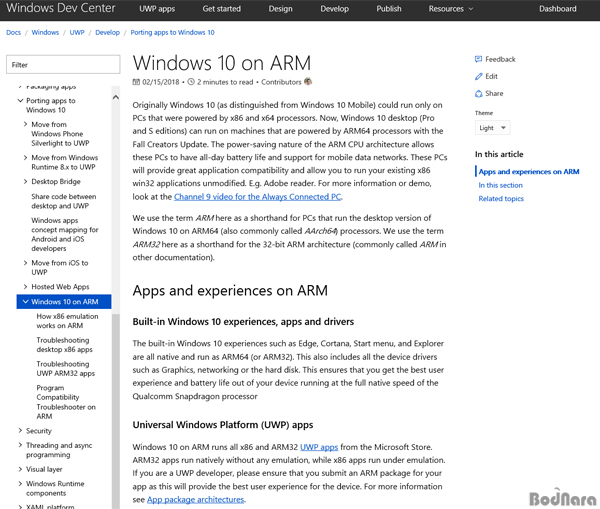600x509 pixels.
Task: Click the UWP breadcrumb link
Action: click(x=77, y=33)
